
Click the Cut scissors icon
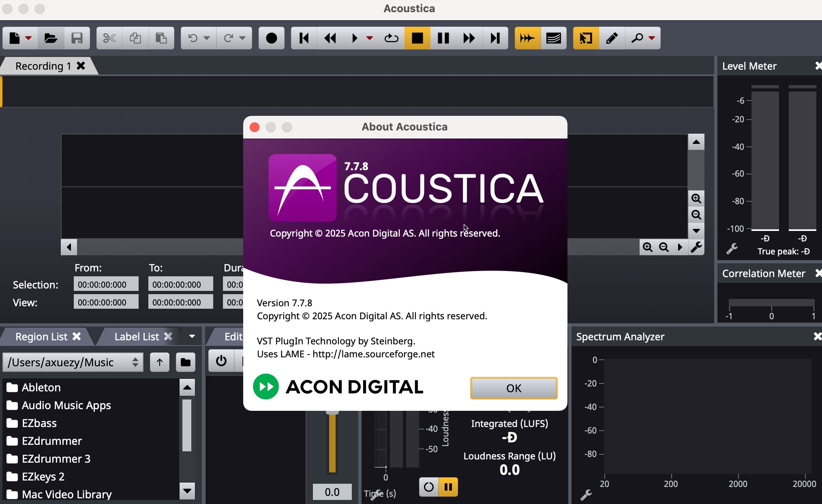pyautogui.click(x=109, y=38)
